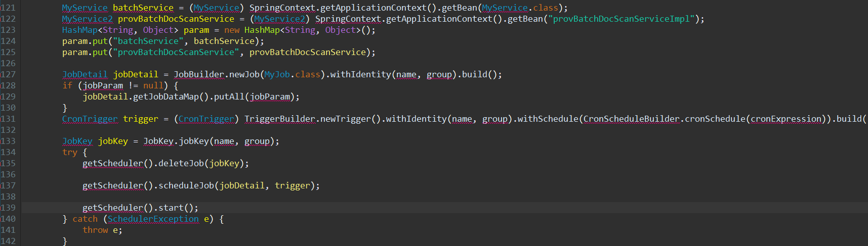Click withIdentity on line 127
This screenshot has width=868, height=246.
361,74
